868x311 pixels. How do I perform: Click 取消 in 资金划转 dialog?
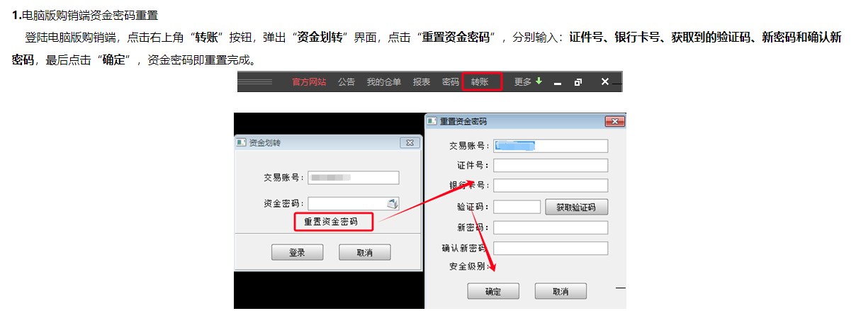point(365,252)
